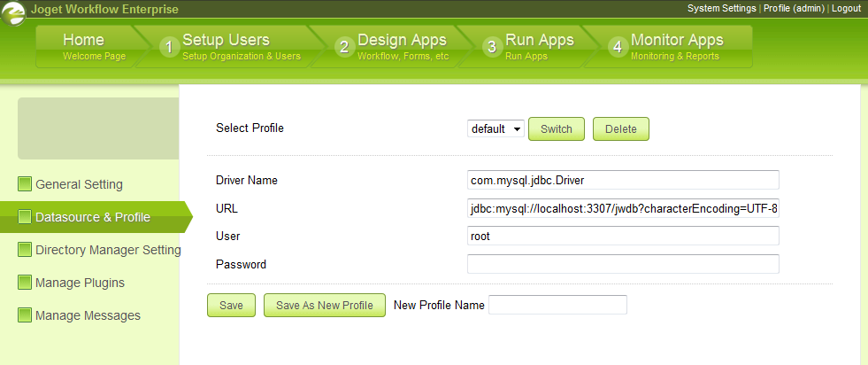Click the Delete profile button
This screenshot has height=365, width=868.
pyautogui.click(x=620, y=129)
